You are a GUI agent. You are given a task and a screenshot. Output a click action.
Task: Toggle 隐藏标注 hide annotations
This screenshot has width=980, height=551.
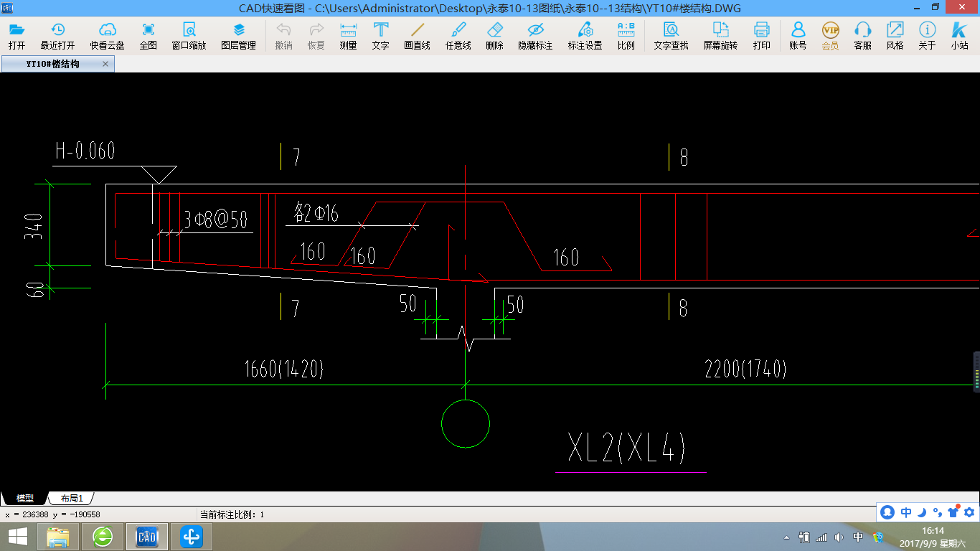pyautogui.click(x=535, y=36)
